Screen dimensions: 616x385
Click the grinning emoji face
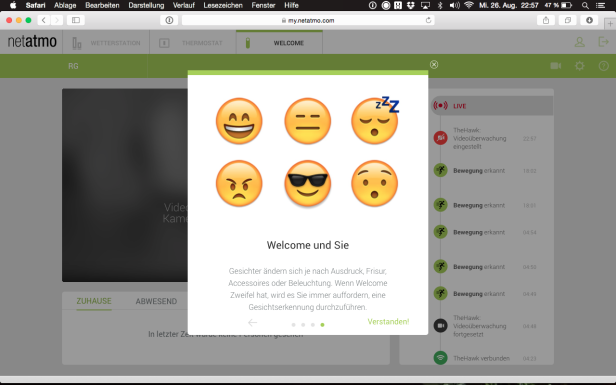[239, 121]
